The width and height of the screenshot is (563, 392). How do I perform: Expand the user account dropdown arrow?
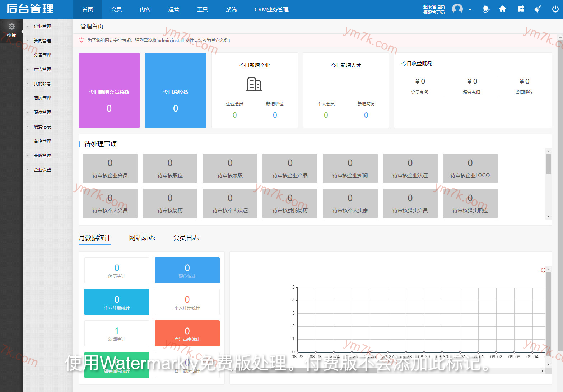click(x=470, y=10)
